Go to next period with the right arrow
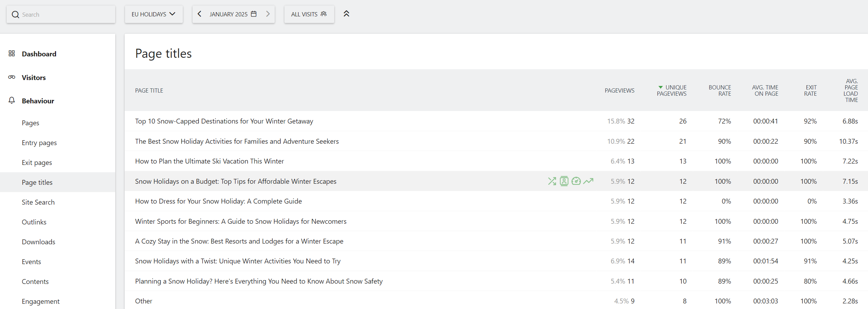The height and width of the screenshot is (309, 868). pyautogui.click(x=268, y=14)
